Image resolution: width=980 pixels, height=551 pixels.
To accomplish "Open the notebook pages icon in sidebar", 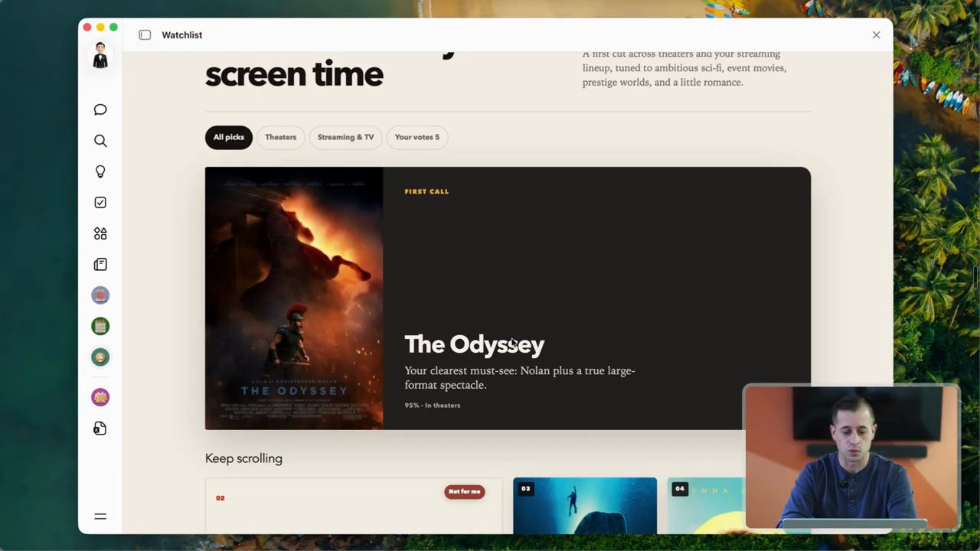I will 100,265.
